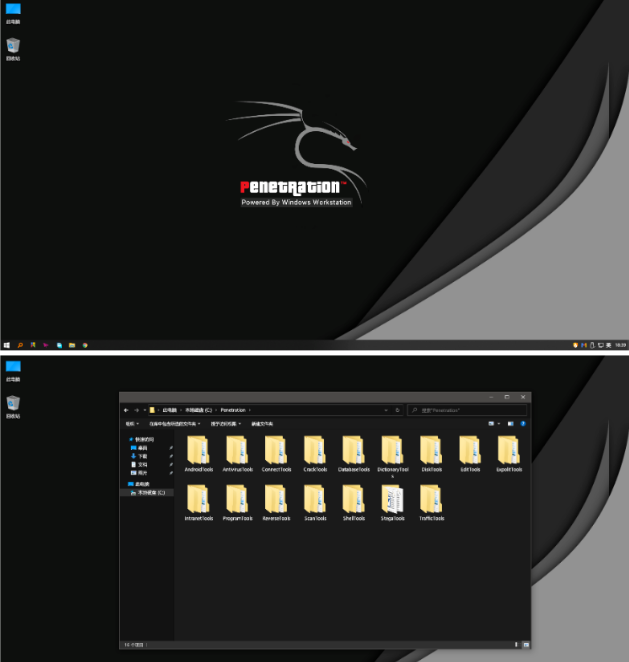Expand the chevron after Local Disk (C:) breadcrumb
629x662 pixels.
click(x=216, y=410)
